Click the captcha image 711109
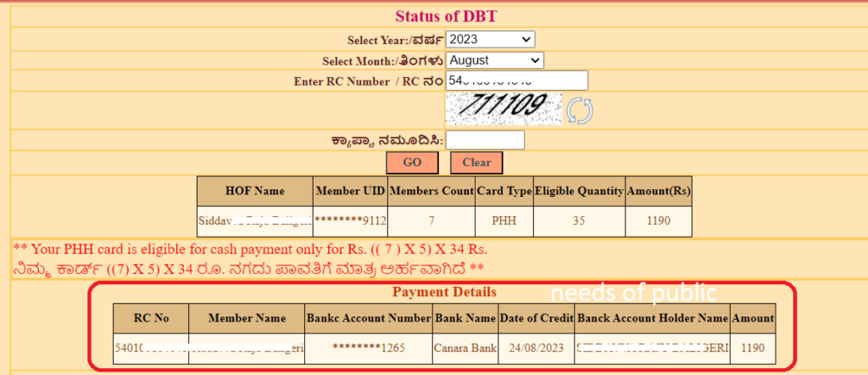Image resolution: width=868 pixels, height=375 pixels. (504, 109)
